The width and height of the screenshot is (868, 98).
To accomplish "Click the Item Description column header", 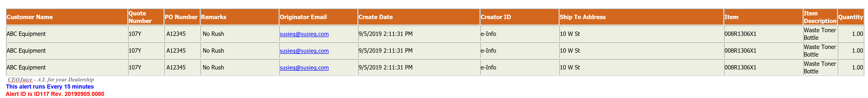I will pyautogui.click(x=820, y=17).
